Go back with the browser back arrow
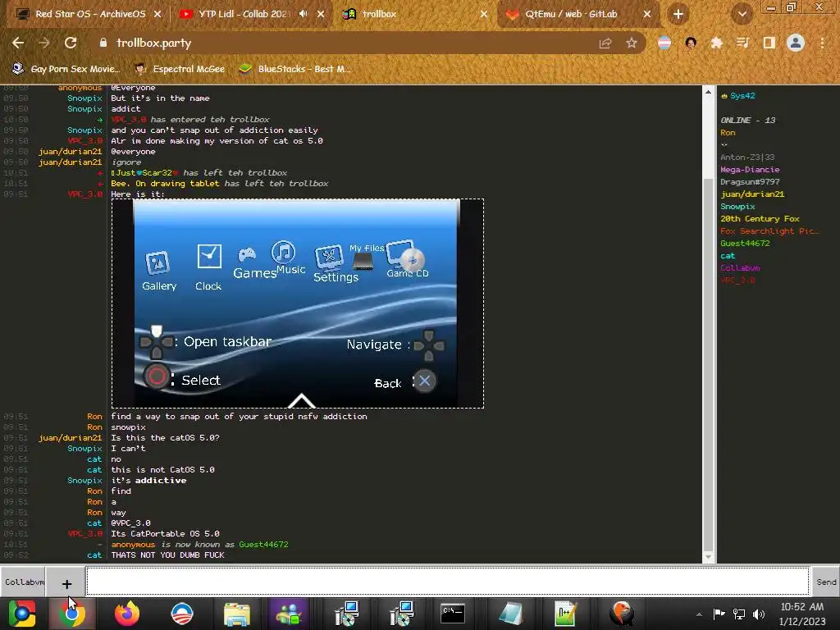840x630 pixels. (18, 43)
